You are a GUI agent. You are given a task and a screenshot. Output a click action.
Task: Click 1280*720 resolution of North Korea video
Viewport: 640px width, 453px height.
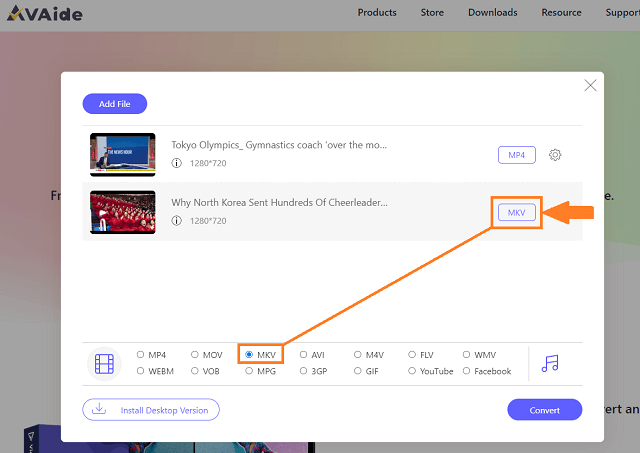(x=208, y=221)
